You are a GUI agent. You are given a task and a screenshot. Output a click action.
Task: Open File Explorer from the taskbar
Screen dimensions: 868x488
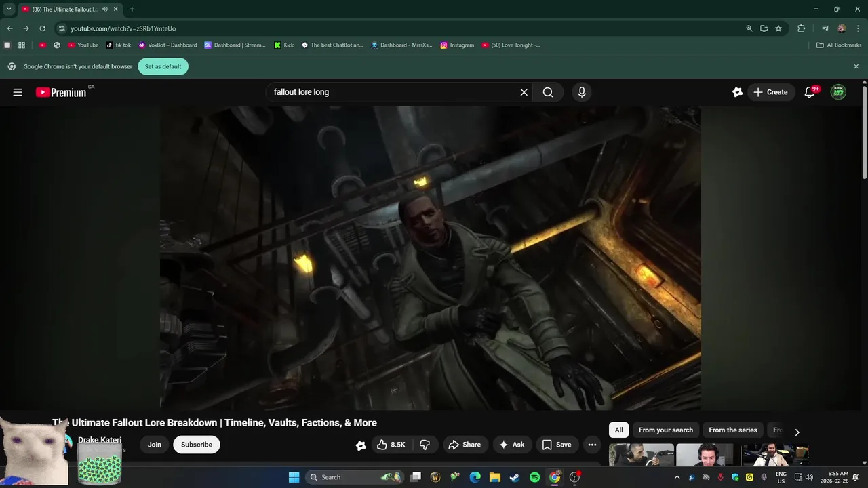[495, 477]
